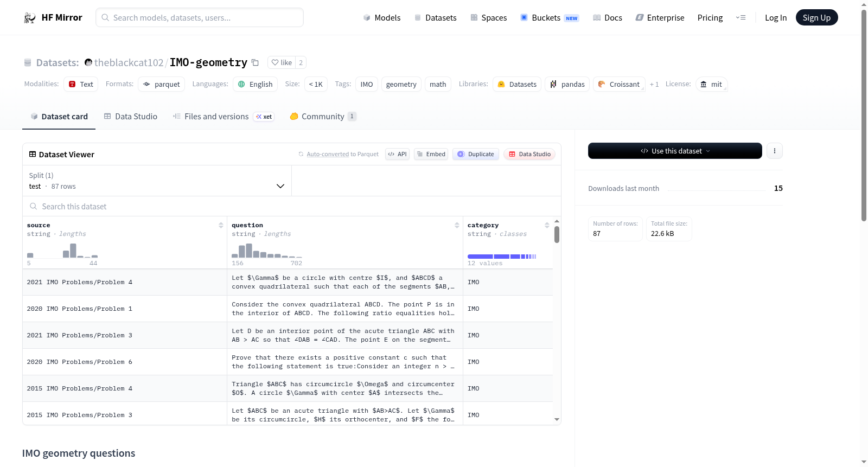
Task: Open the more navigation menu icon
Action: pos(741,18)
